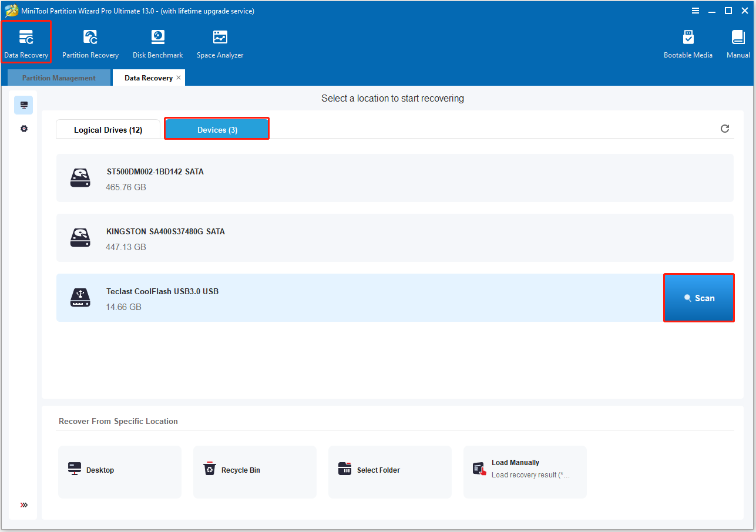Screen dimensions: 756x532
Task: Close the Data Recovery tab
Action: click(179, 77)
